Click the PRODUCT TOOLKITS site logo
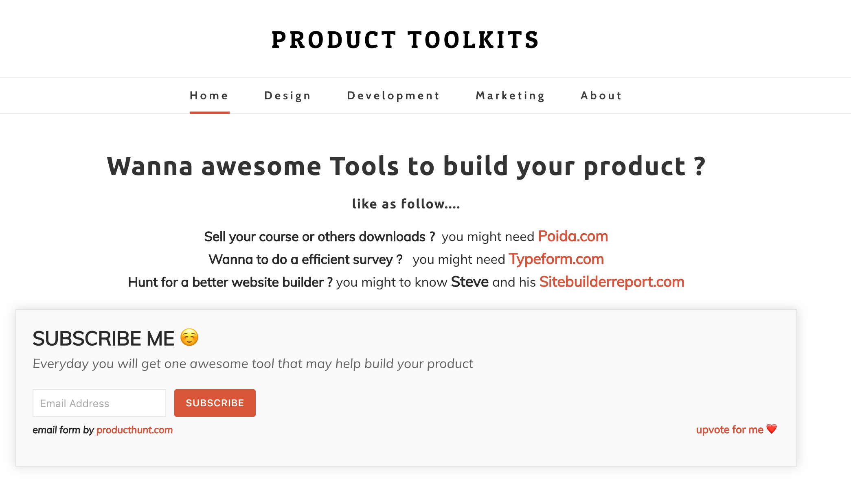 (406, 39)
